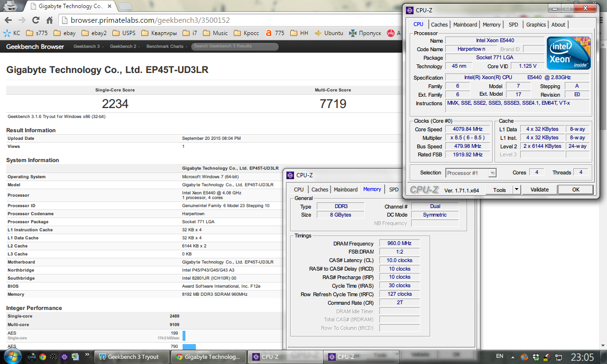Switch to Graphics tab in front CPU-Z

pos(536,25)
